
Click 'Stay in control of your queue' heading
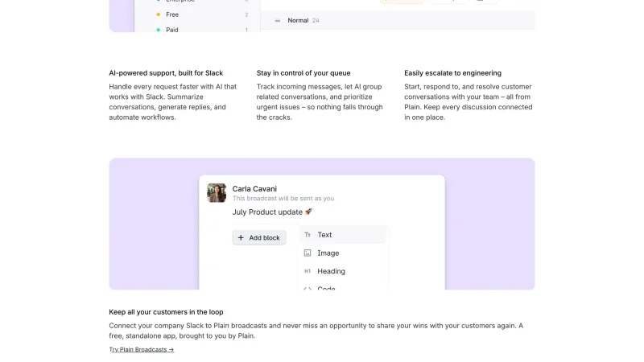303,73
